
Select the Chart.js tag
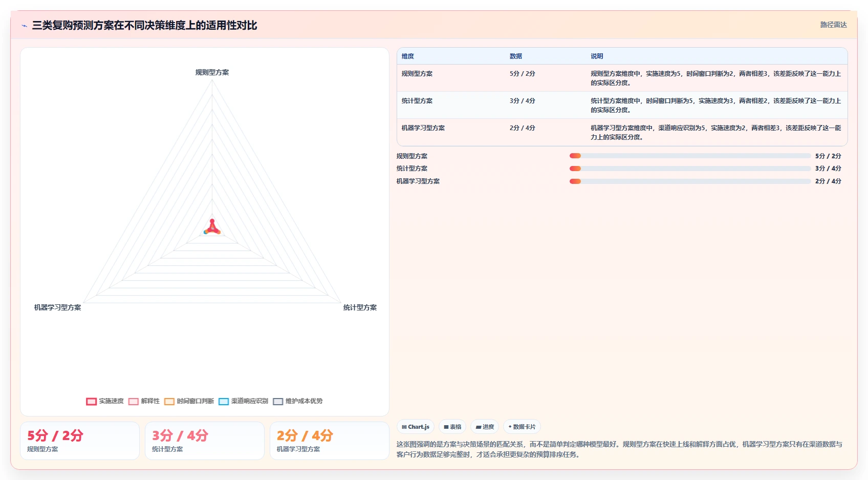(x=416, y=427)
